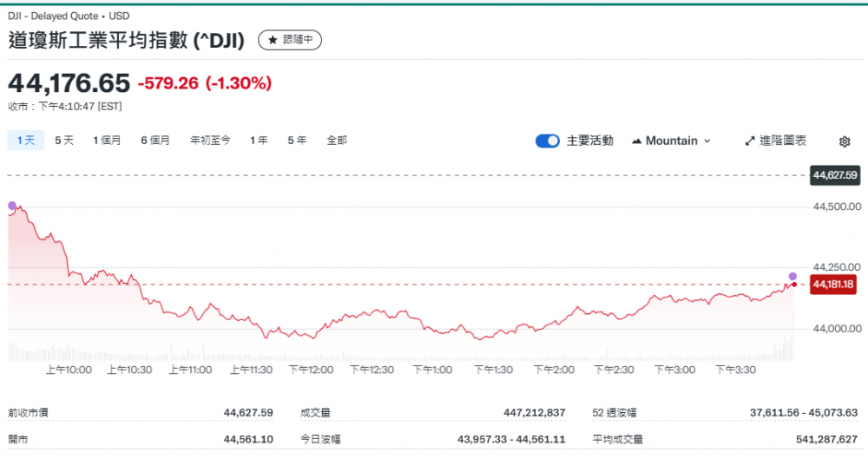Click the 44,181.18 red price label
This screenshot has height=459, width=868.
coord(833,285)
